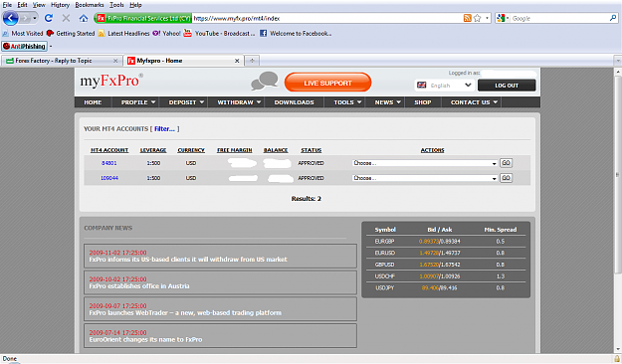This screenshot has width=622, height=364.
Task: Open actions dropdown for account 84801
Action: 424,163
